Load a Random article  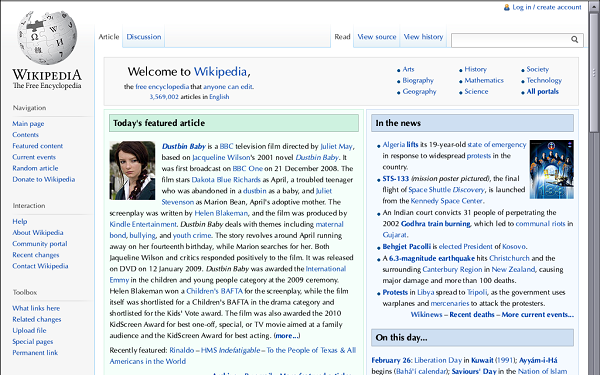(35, 168)
